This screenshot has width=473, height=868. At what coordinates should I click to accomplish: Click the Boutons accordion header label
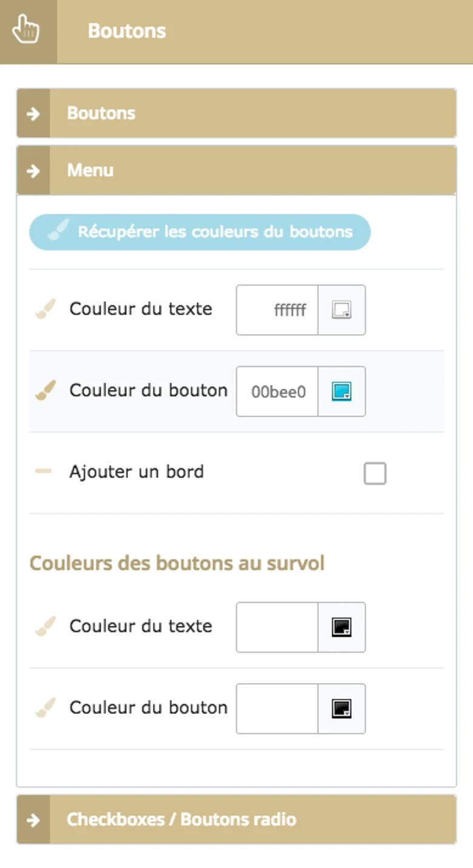[x=101, y=113]
